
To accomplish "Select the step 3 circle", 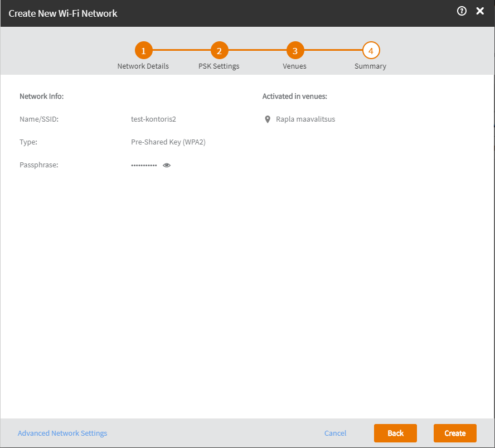I will click(295, 51).
